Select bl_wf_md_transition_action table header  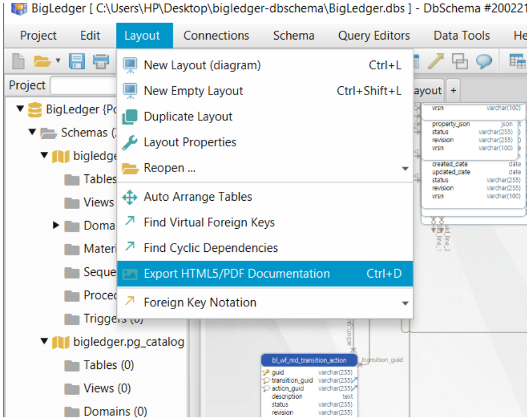[x=309, y=360]
